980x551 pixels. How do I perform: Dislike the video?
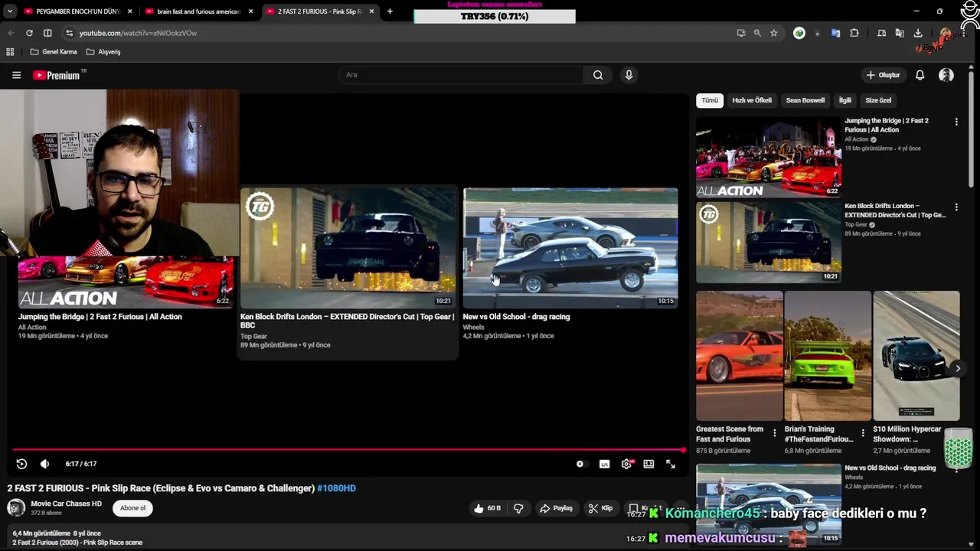pos(518,508)
